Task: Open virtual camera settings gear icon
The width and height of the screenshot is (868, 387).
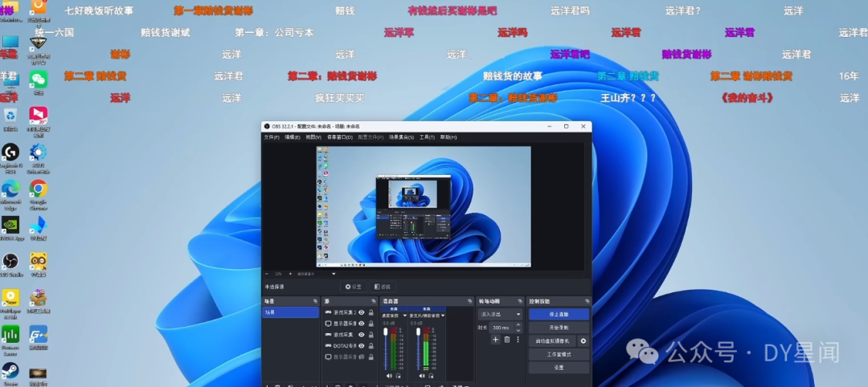Action: point(583,341)
